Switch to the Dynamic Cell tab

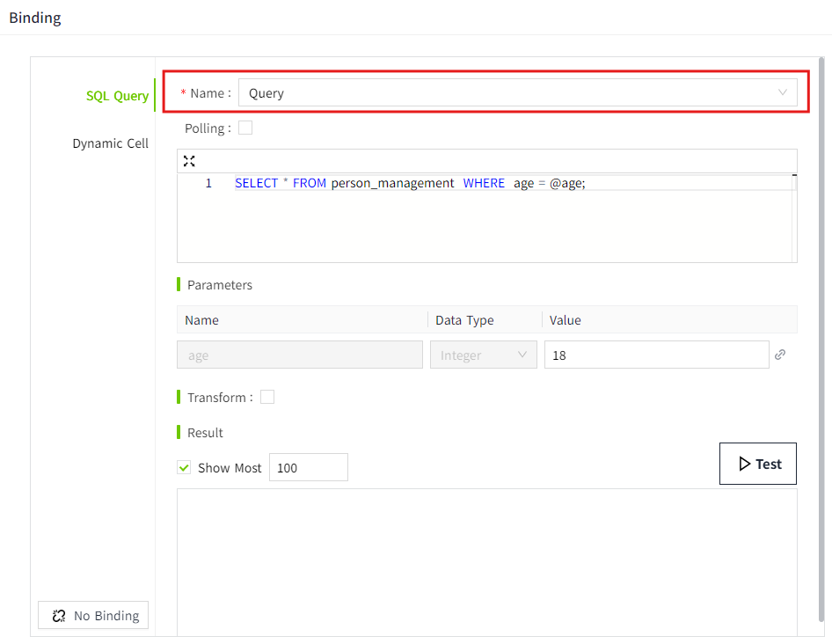point(110,143)
